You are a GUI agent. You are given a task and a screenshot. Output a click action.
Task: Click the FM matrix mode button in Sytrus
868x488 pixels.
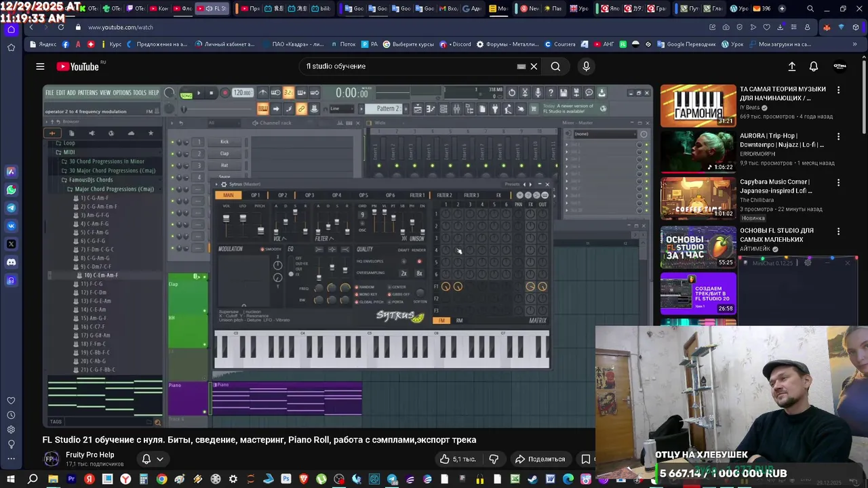(441, 321)
